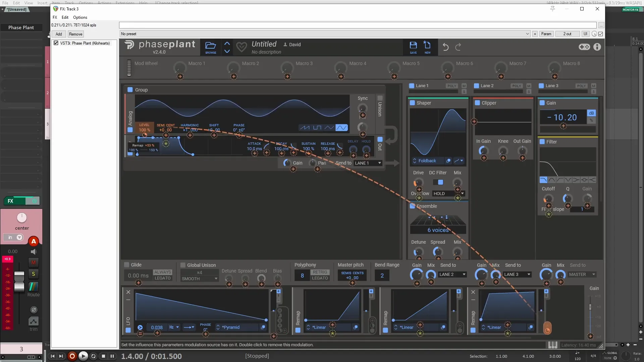Copy the Pyramid LFO shape
Viewport: 644px width, 362px height.
(263, 327)
